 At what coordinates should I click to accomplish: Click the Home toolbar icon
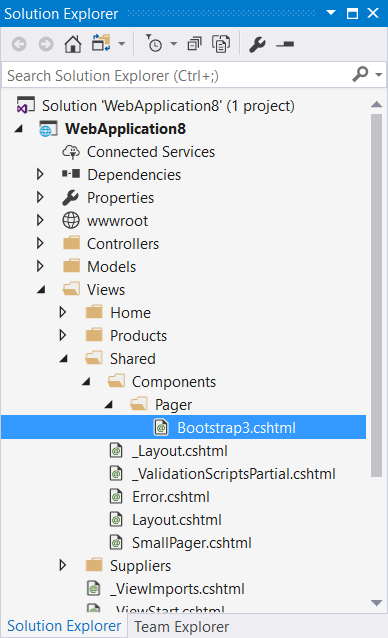click(x=73, y=44)
